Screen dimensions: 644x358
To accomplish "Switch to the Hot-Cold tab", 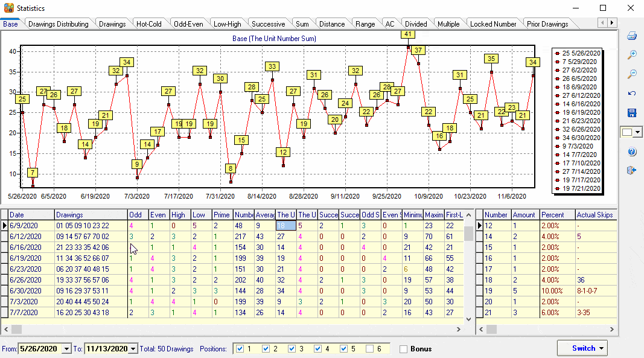I will [148, 24].
